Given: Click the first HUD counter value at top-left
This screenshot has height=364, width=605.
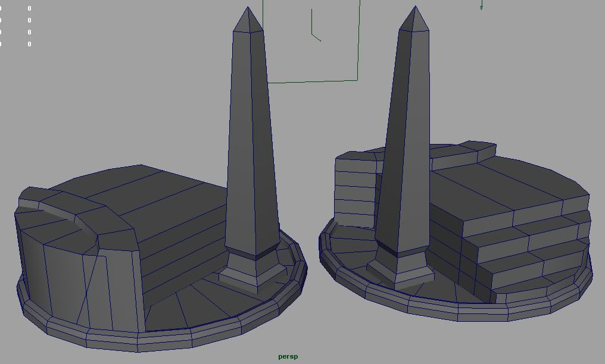Looking at the screenshot, I should pos(29,9).
